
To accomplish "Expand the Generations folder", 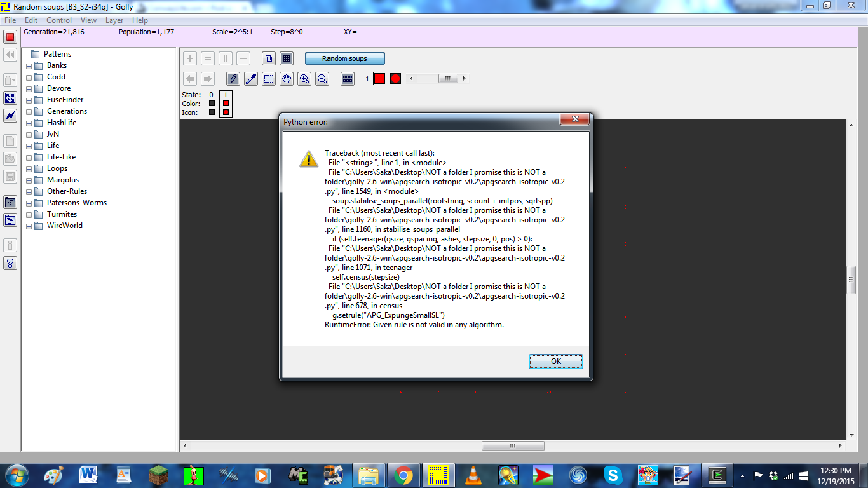I will coord(29,111).
